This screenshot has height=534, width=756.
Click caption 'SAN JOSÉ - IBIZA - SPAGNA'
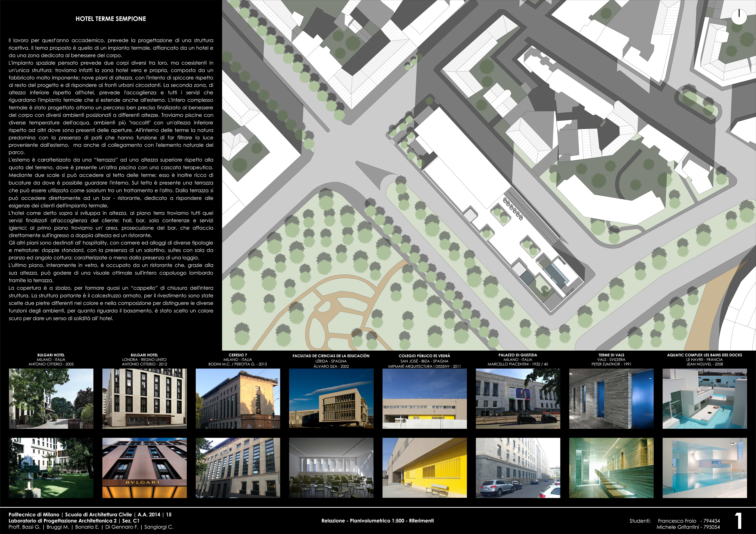point(424,361)
